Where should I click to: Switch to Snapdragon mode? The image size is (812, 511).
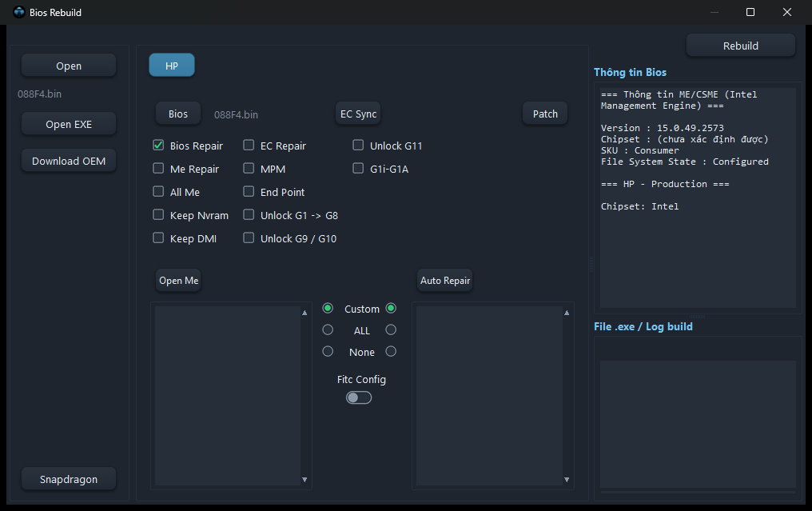tap(69, 479)
